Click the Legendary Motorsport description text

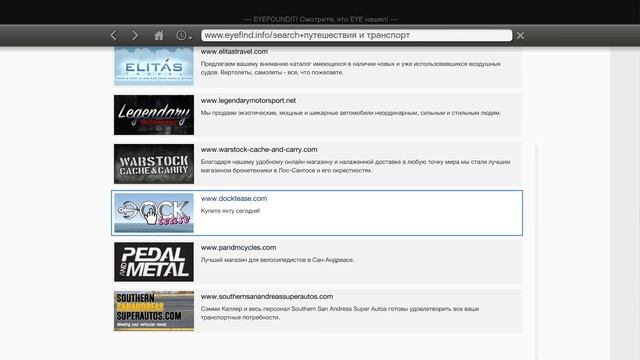pos(351,113)
